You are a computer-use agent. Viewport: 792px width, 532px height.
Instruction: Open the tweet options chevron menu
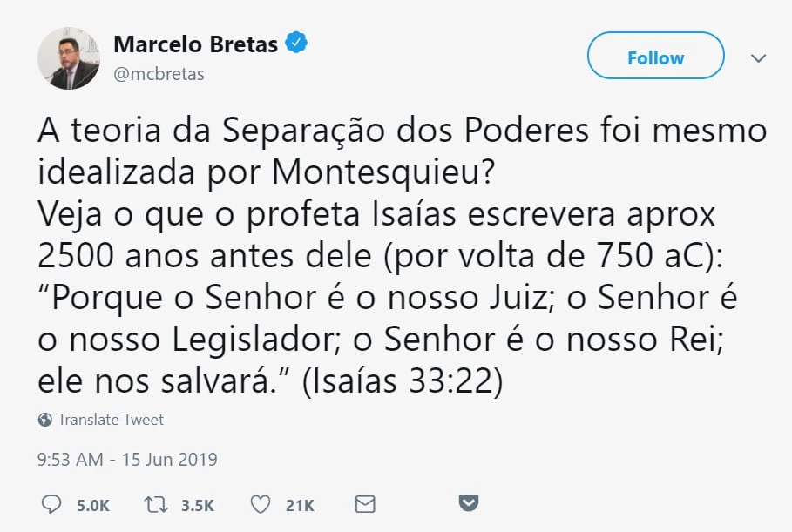coord(758,58)
